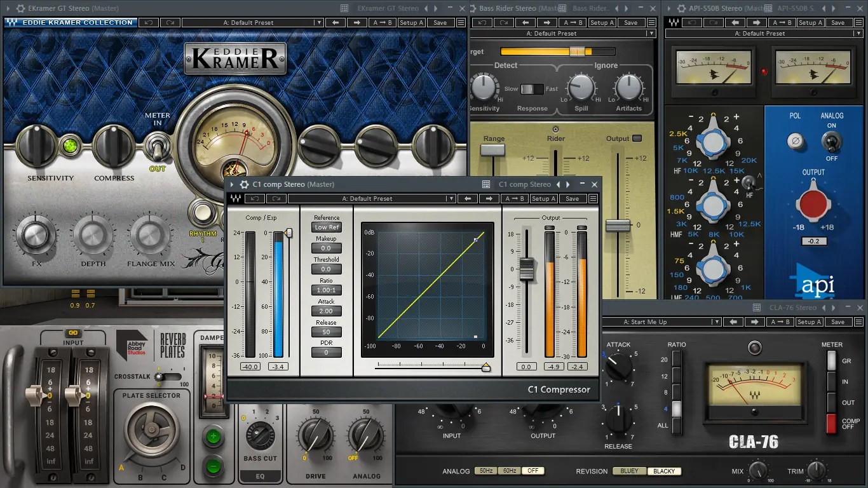Toggle the Analog On/Off switch on API-550B
Screen dimensions: 868x488
[x=831, y=141]
